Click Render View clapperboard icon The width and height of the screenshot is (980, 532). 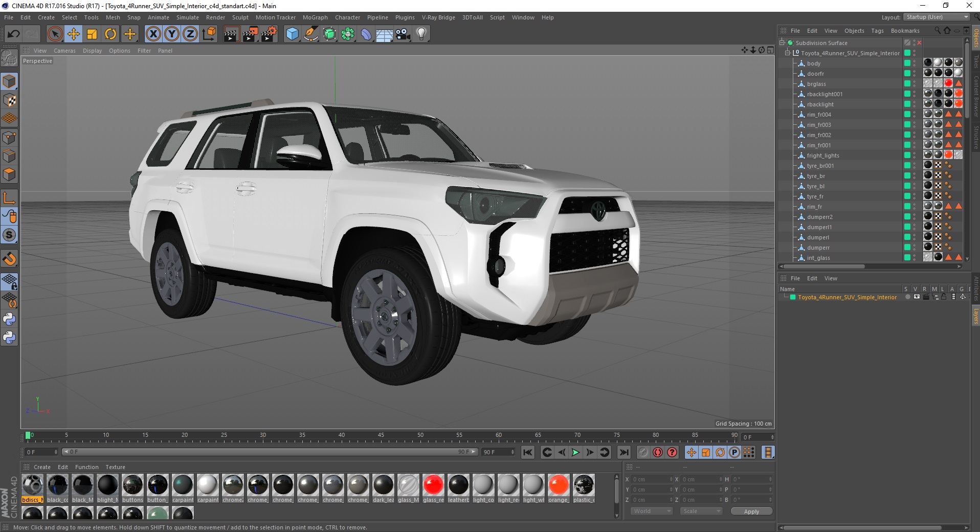(x=231, y=34)
